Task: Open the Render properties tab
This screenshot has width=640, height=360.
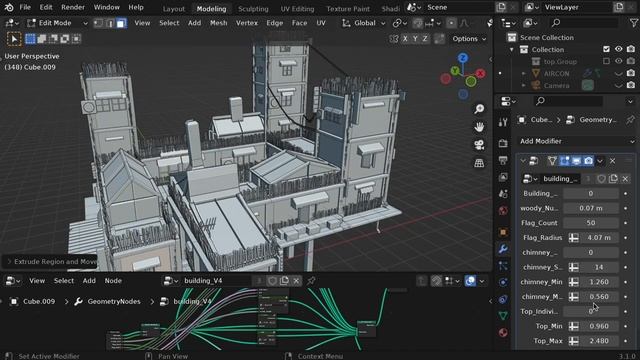Action: (503, 143)
